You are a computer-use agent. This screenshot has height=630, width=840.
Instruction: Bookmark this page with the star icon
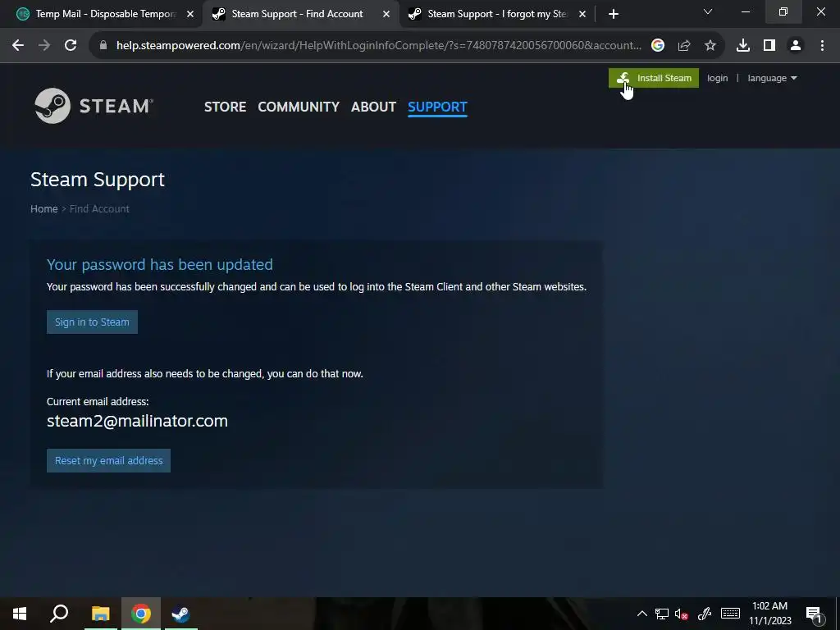pyautogui.click(x=710, y=46)
